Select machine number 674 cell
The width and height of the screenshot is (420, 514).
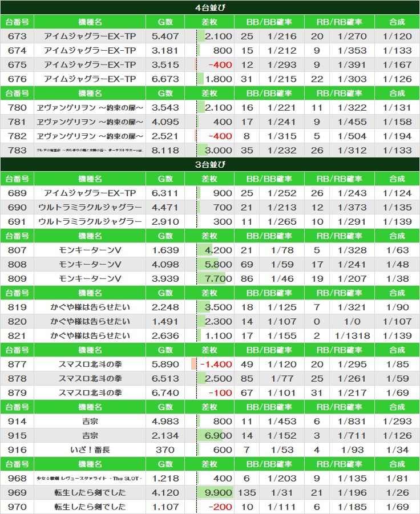pos(17,50)
